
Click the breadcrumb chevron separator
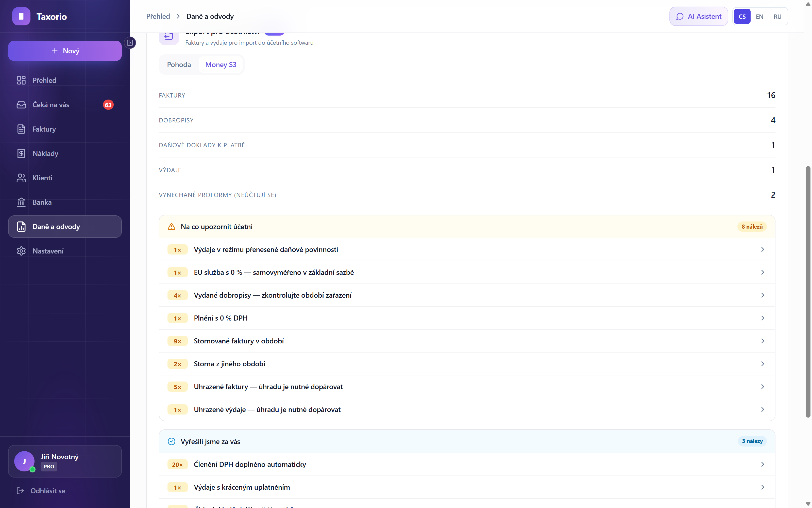(x=178, y=17)
